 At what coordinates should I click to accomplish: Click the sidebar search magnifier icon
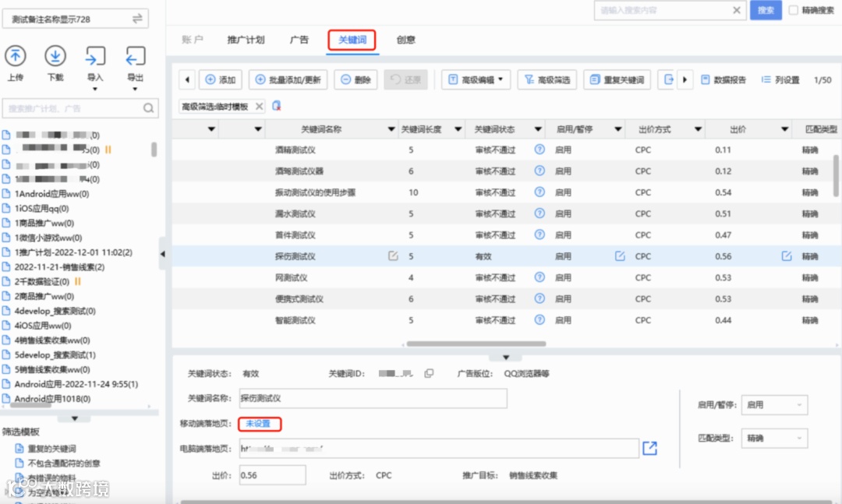coord(148,108)
